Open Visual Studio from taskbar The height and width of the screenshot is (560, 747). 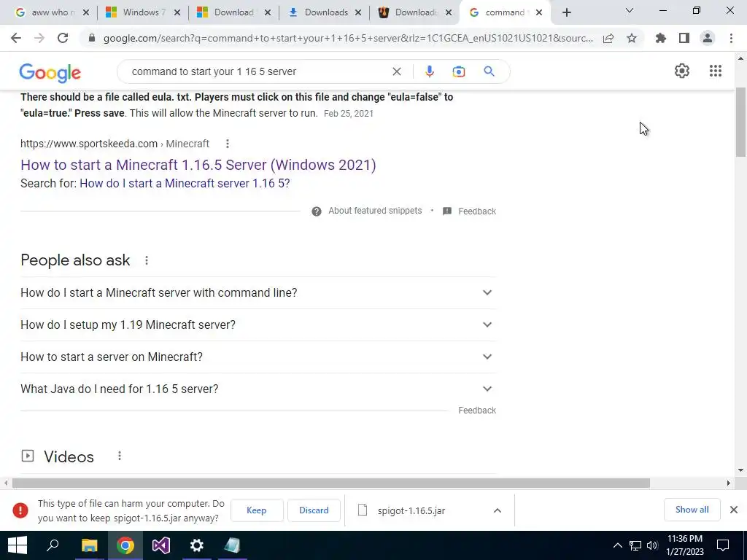[161, 545]
